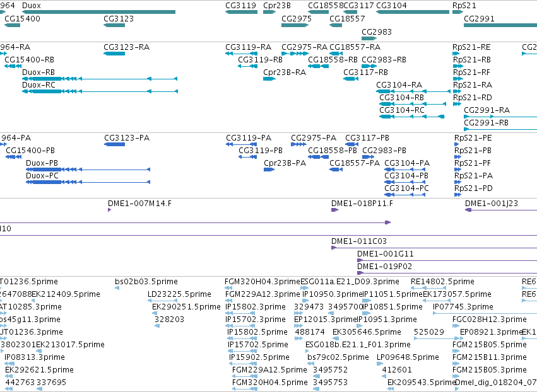Click the Duox-RC transcript label
Viewport: 537px width, 392px height.
point(38,85)
